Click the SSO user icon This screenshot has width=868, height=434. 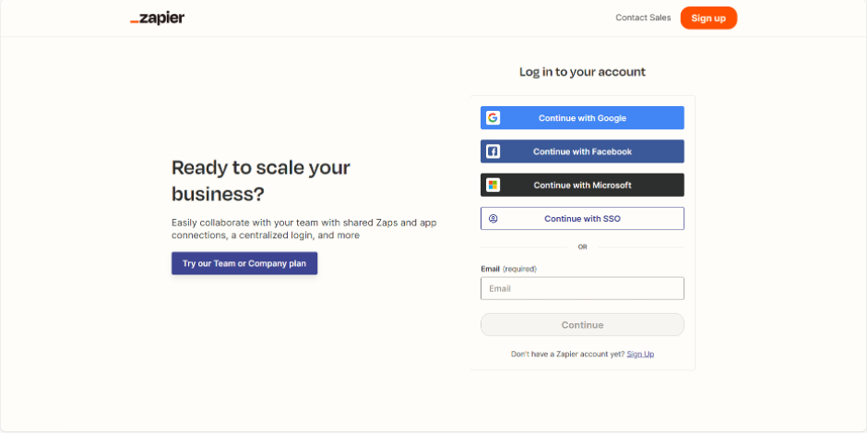(493, 219)
